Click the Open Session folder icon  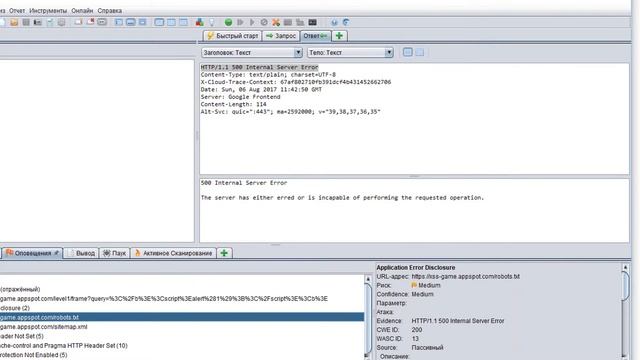14,22
